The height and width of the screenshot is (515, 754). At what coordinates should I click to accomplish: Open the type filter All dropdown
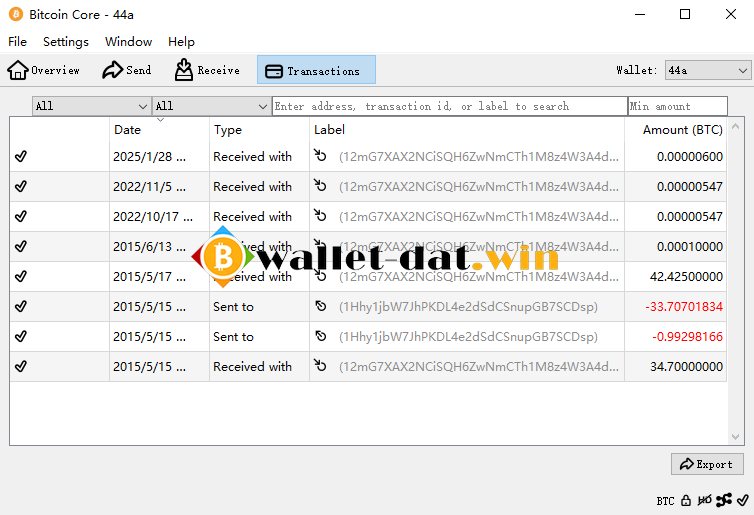[x=211, y=106]
